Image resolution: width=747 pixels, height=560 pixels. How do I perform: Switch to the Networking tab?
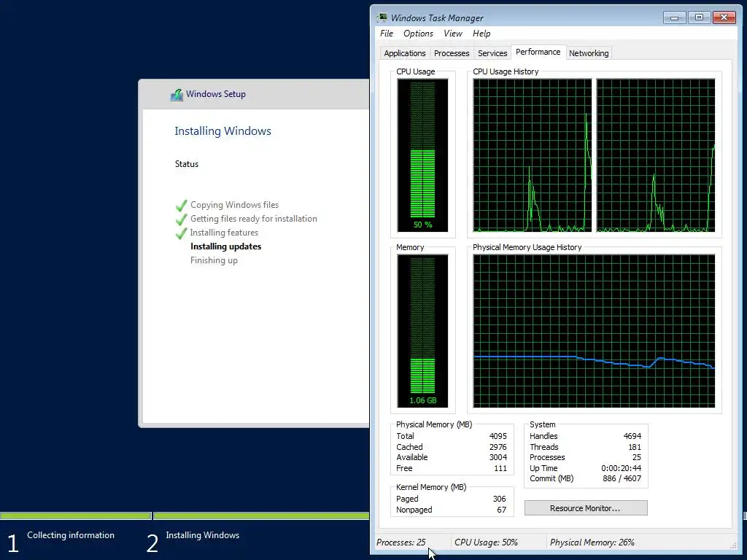(589, 53)
